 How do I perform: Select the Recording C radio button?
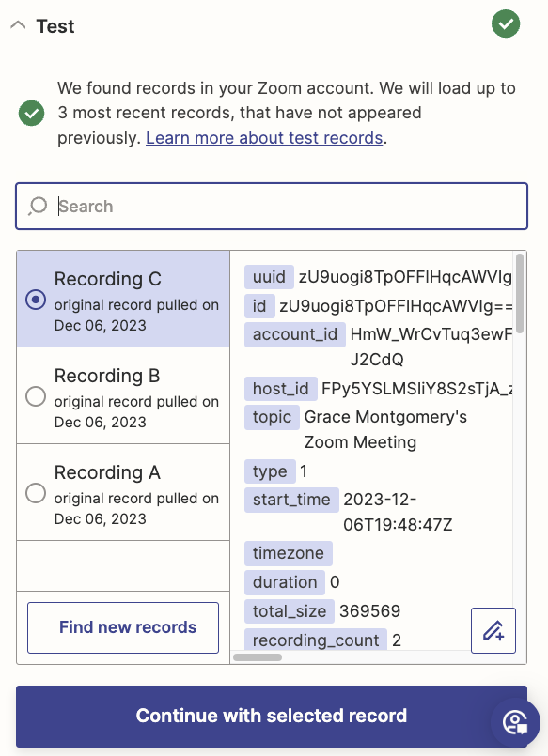pyautogui.click(x=36, y=300)
